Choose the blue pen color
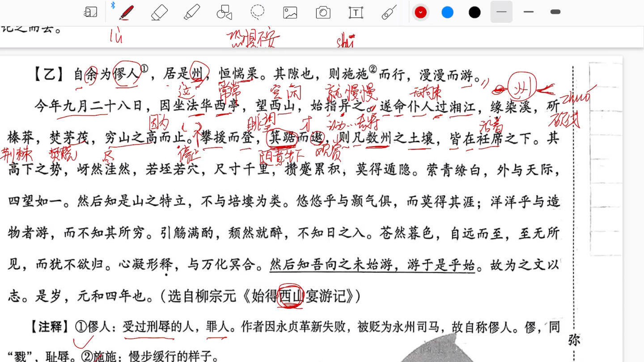Screen dimensions: 644x362 448,13
